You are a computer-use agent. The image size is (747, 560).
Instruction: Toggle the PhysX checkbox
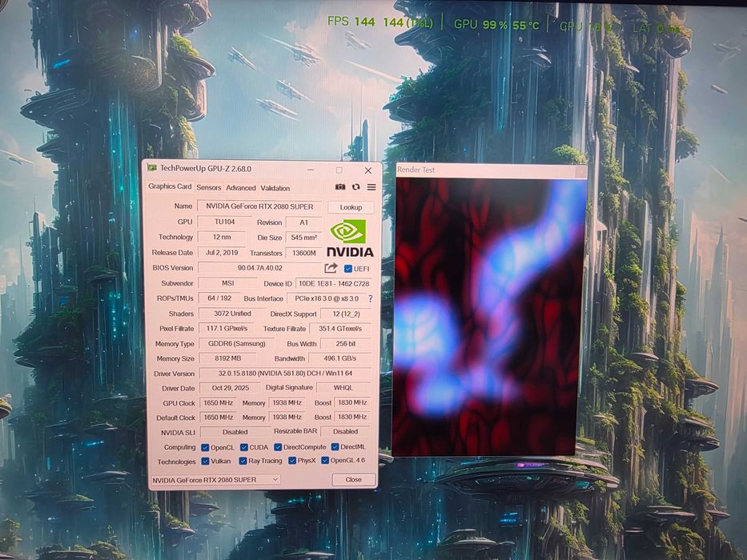(292, 461)
